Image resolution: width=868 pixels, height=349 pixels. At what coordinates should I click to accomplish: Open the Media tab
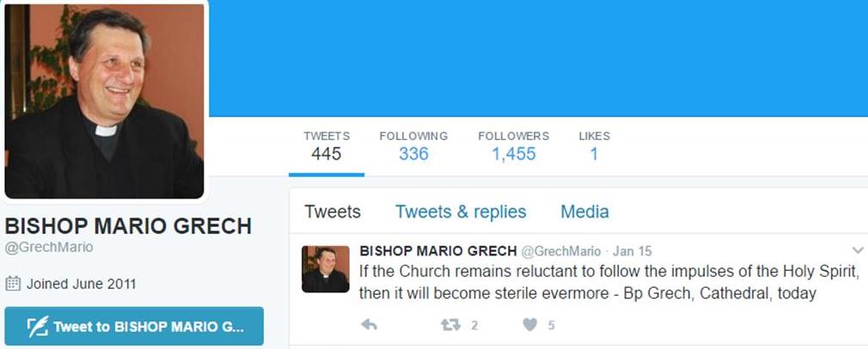584,211
